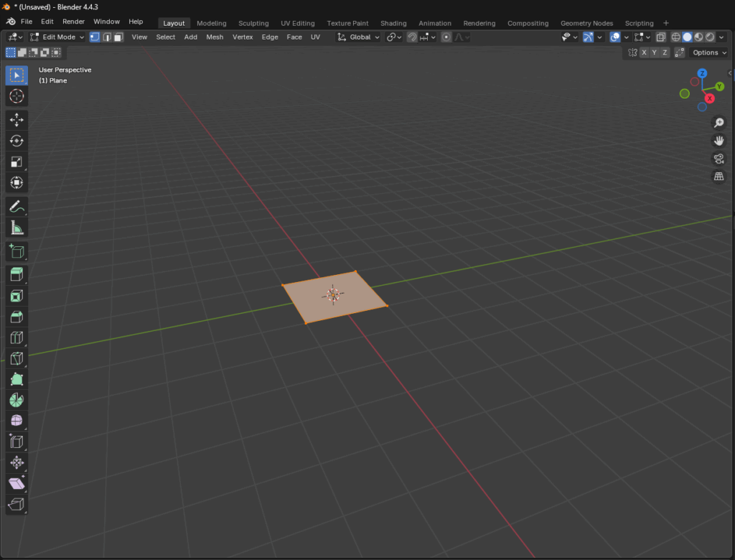The width and height of the screenshot is (735, 560).
Task: Choose the Transform tool
Action: pos(17,182)
